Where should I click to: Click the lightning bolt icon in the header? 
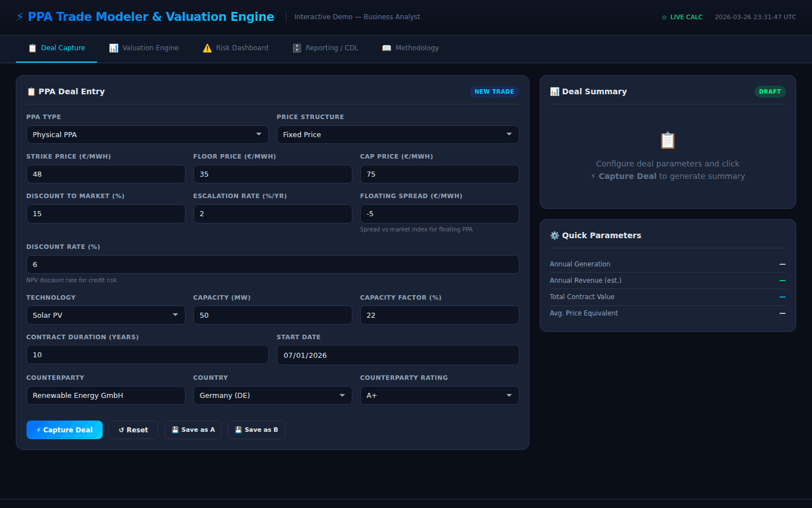coord(19,16)
